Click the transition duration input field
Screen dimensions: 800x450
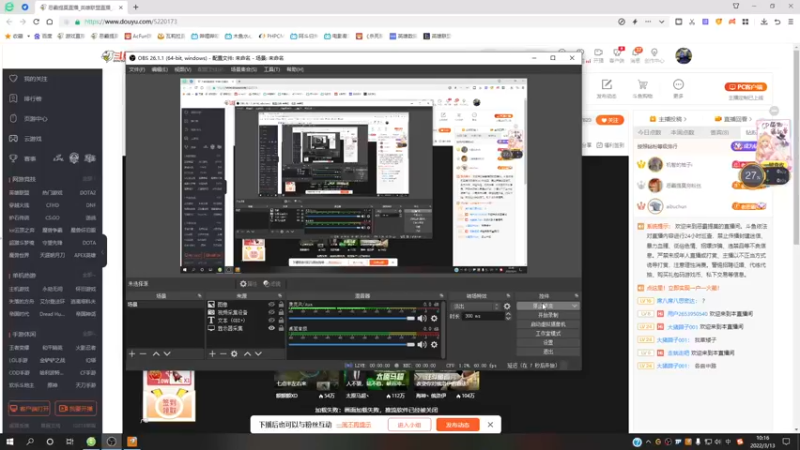[483, 316]
